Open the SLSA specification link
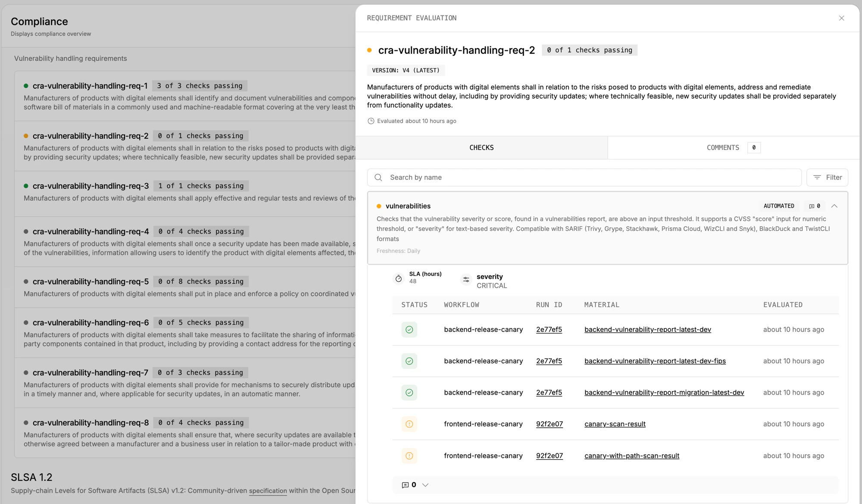Viewport: 862px width, 504px height. point(268,491)
